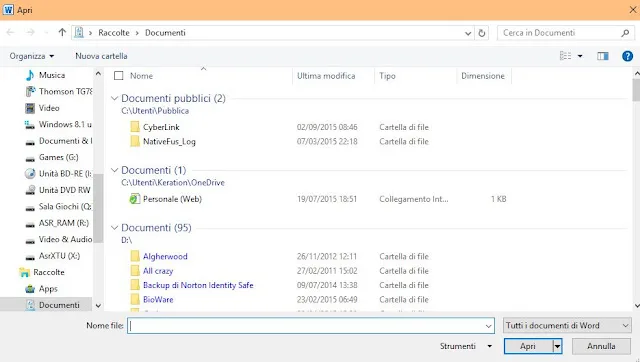Sort by the Tipo column header

387,76
